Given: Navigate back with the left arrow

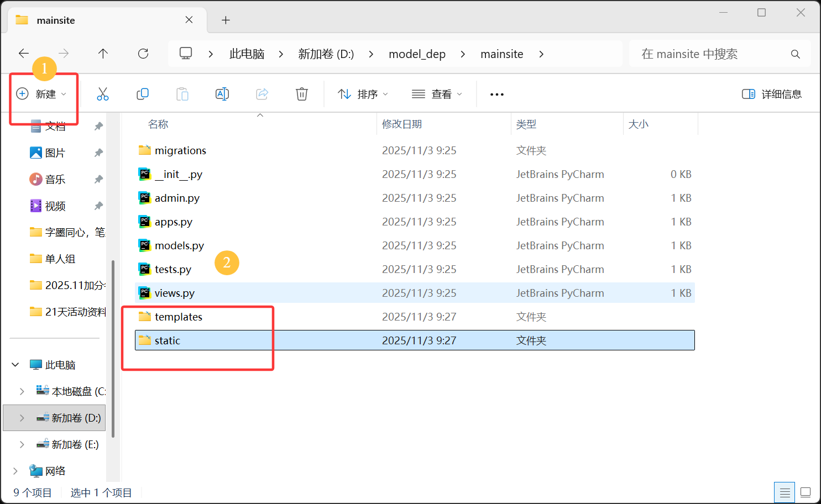Looking at the screenshot, I should (x=24, y=54).
